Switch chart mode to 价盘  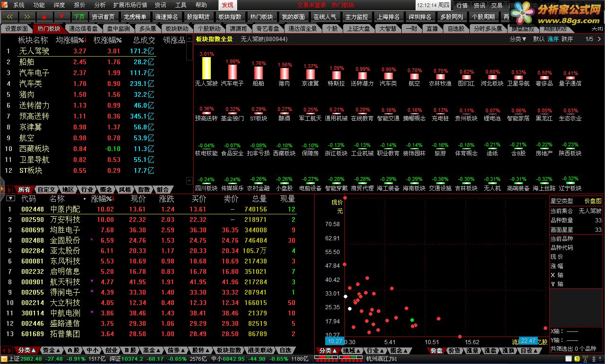436,351
